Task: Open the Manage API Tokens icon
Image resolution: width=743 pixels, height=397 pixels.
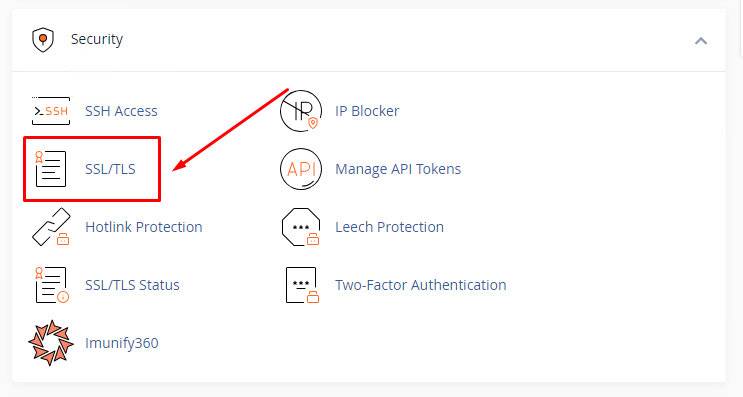Action: [x=301, y=169]
